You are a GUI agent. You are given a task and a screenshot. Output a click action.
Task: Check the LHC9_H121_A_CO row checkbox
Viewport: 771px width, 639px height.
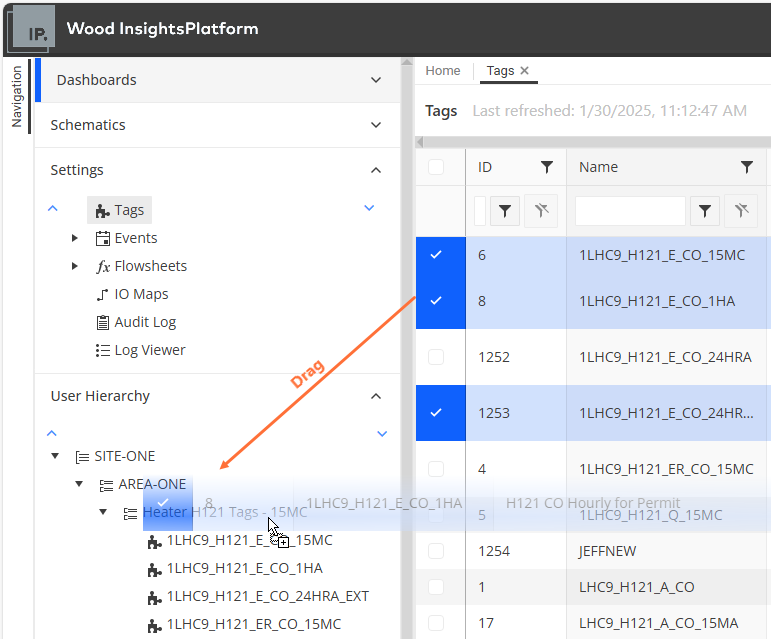tap(436, 587)
